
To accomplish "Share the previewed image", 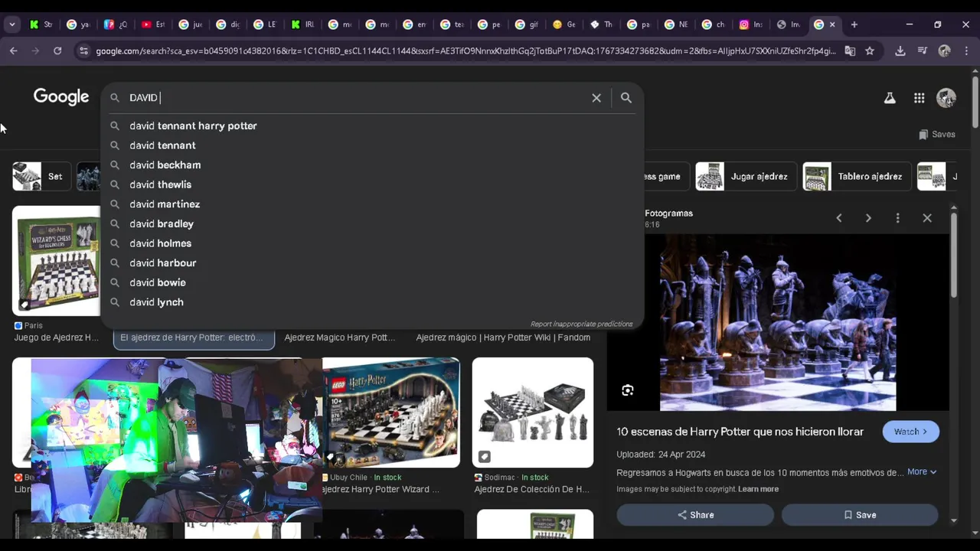I will click(x=695, y=515).
